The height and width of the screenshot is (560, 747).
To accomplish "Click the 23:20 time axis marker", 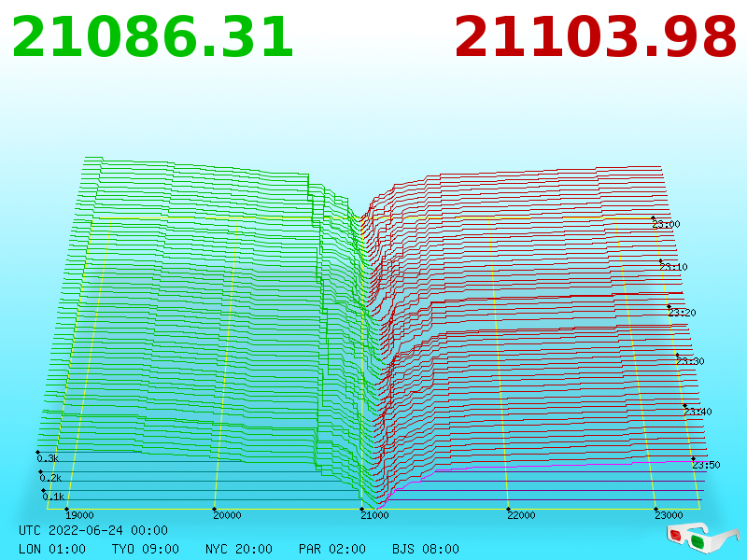I will coord(683,313).
